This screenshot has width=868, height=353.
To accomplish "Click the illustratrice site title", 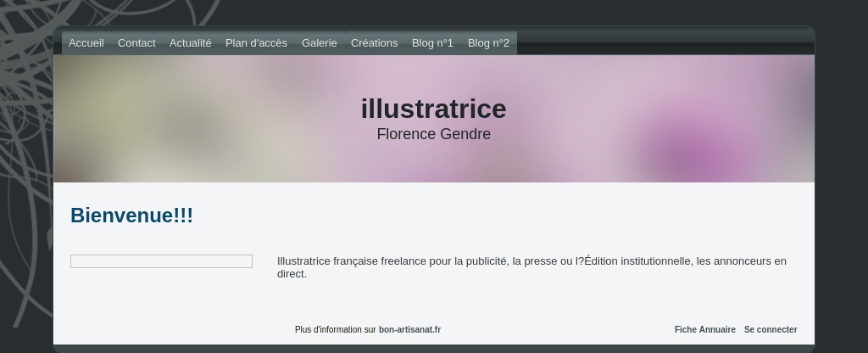I will 433,109.
